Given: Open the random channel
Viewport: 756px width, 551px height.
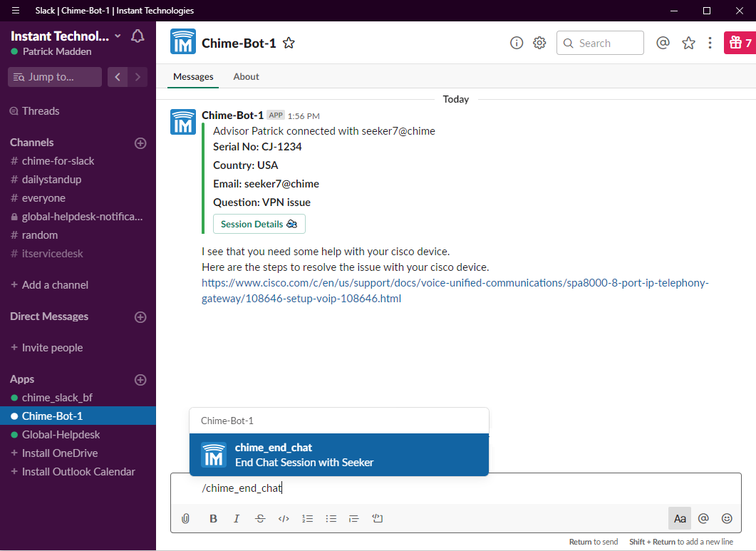Looking at the screenshot, I should coord(78,235).
